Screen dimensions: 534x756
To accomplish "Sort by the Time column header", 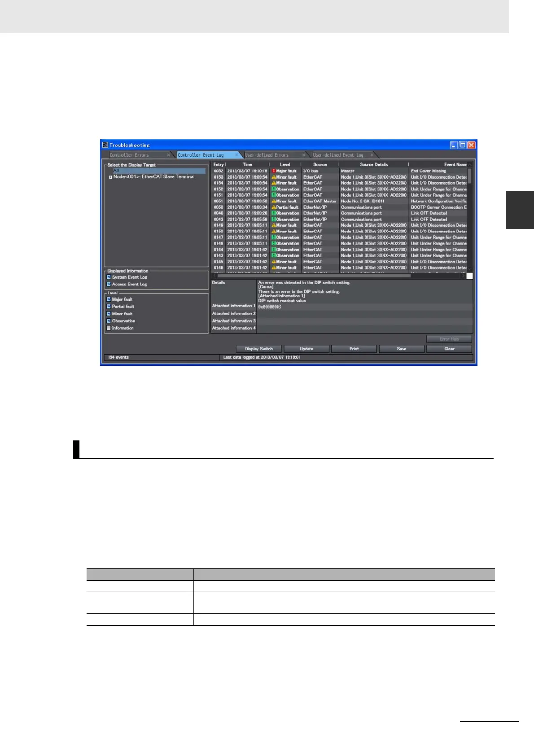I will click(x=247, y=165).
